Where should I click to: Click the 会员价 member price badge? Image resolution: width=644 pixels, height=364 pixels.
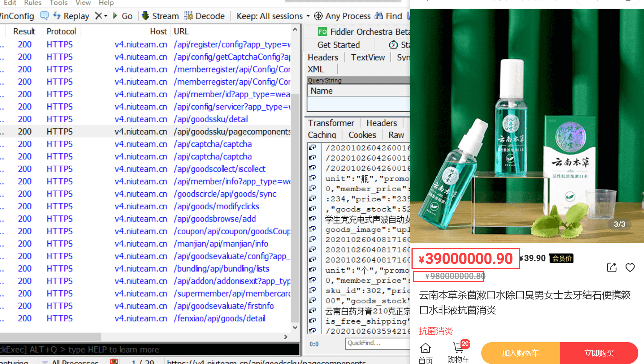point(562,258)
